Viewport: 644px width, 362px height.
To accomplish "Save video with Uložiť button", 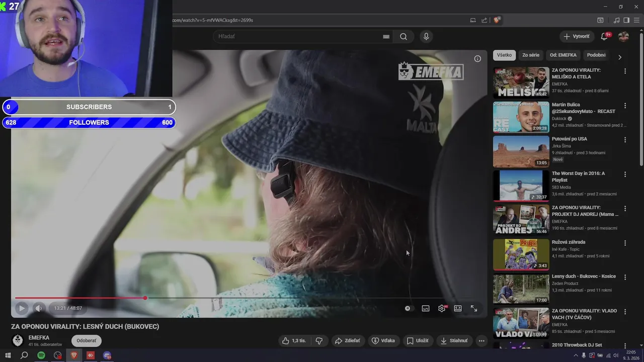I will point(418,340).
